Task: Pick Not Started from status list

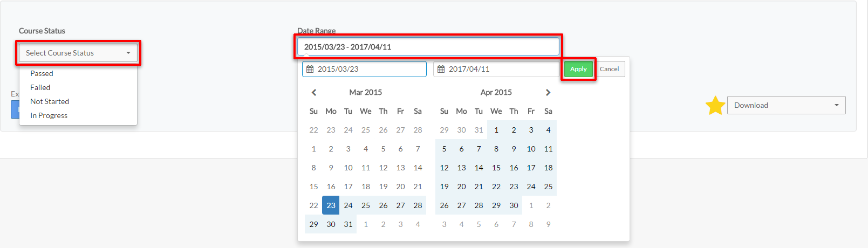Action: click(x=50, y=101)
